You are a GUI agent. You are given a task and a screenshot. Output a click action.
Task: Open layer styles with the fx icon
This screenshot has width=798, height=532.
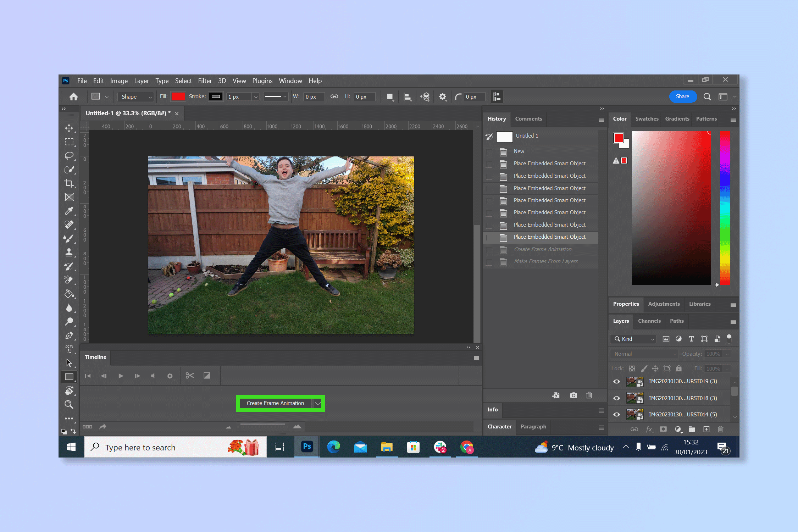(649, 429)
